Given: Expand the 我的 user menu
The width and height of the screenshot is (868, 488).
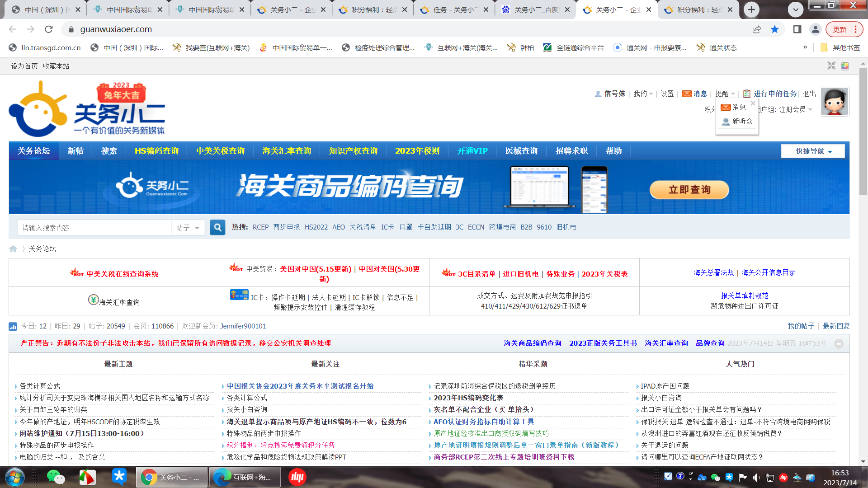Looking at the screenshot, I should (x=643, y=94).
